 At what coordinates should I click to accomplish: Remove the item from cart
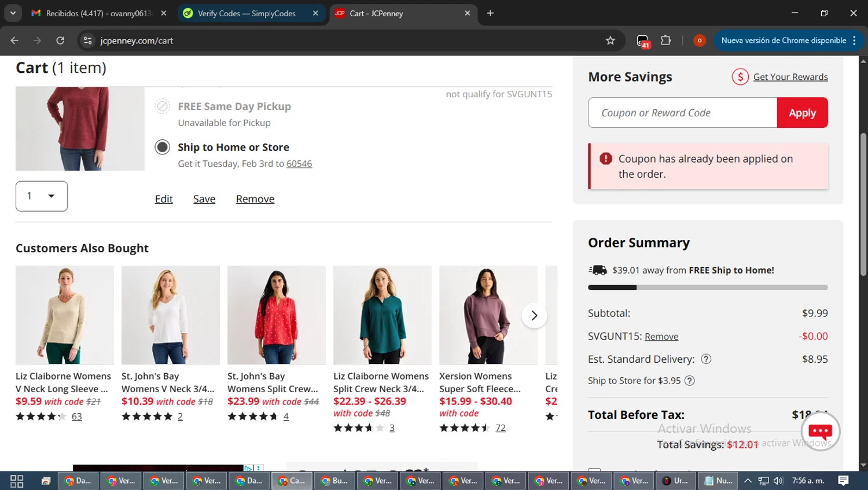coord(255,199)
